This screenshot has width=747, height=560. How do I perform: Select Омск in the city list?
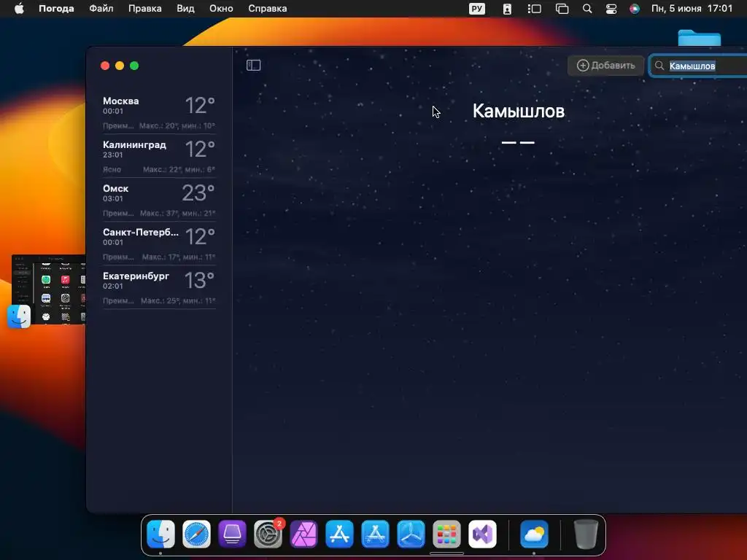tap(159, 200)
